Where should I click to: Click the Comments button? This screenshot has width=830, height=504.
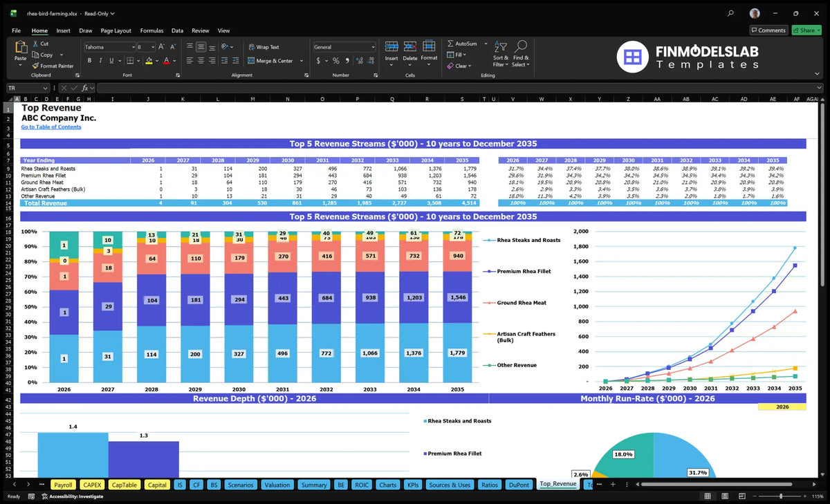[768, 30]
